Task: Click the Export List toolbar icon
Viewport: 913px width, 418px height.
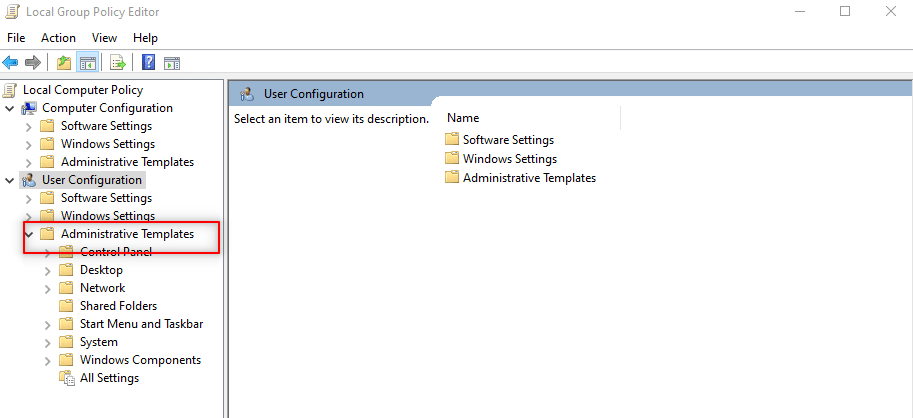Action: (118, 63)
